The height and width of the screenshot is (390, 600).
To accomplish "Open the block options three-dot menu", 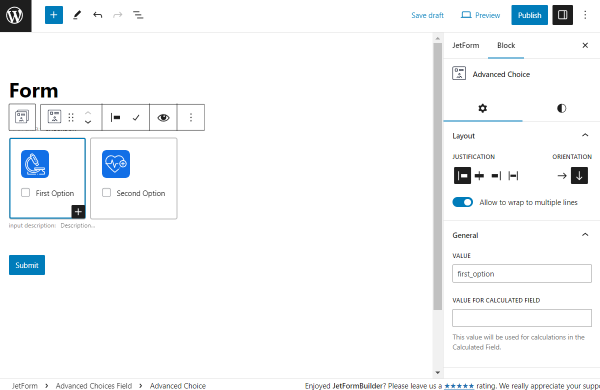I will [191, 117].
